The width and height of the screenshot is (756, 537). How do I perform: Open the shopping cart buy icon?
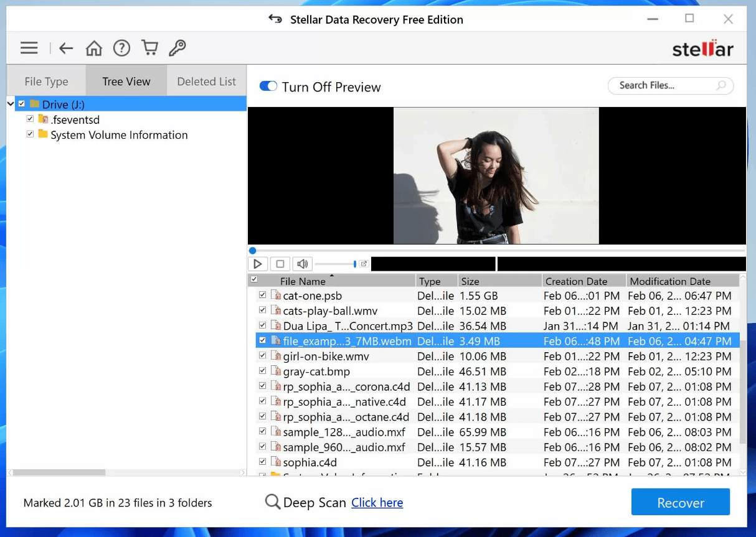[149, 48]
